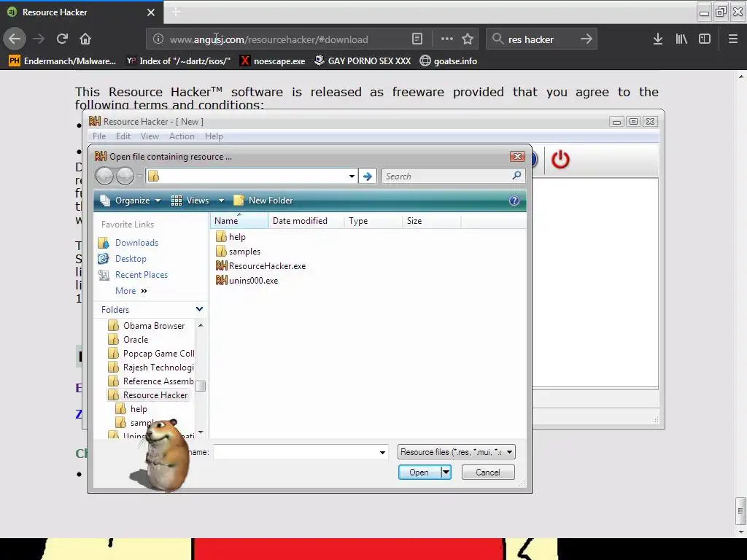Open the Organize dropdown
Screen dimensions: 747x560
[x=131, y=201]
